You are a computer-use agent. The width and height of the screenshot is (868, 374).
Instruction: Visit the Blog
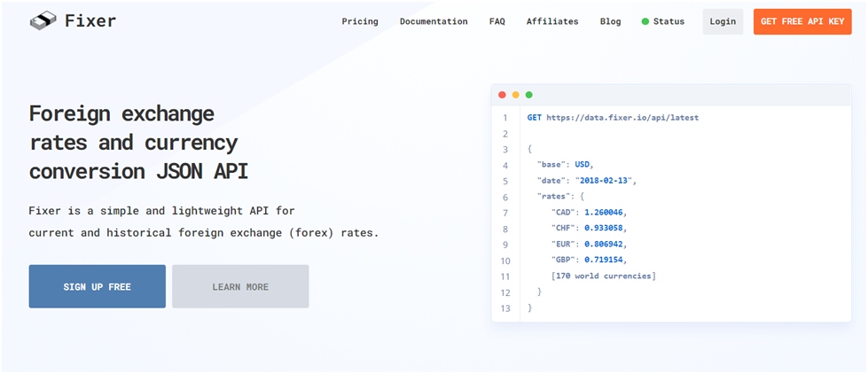click(x=611, y=21)
